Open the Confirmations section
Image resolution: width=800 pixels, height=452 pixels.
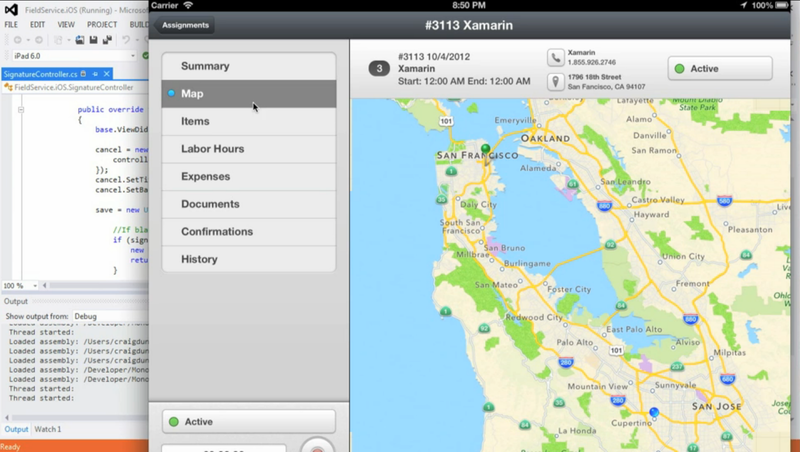[x=249, y=232]
